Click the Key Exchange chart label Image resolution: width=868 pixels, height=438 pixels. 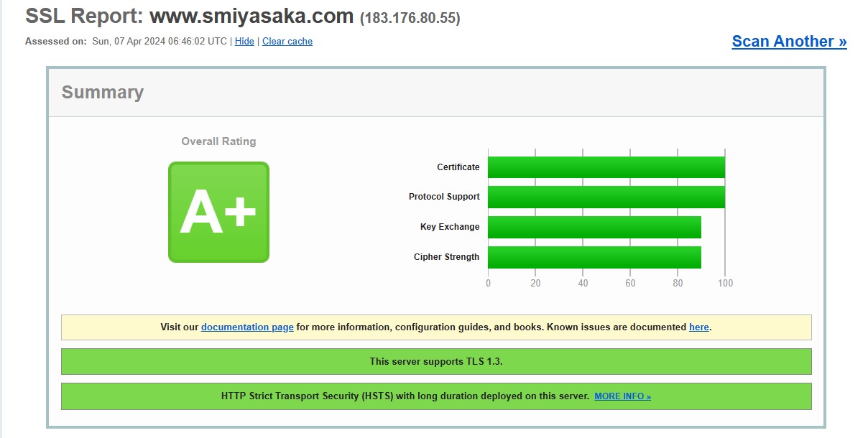(x=450, y=227)
